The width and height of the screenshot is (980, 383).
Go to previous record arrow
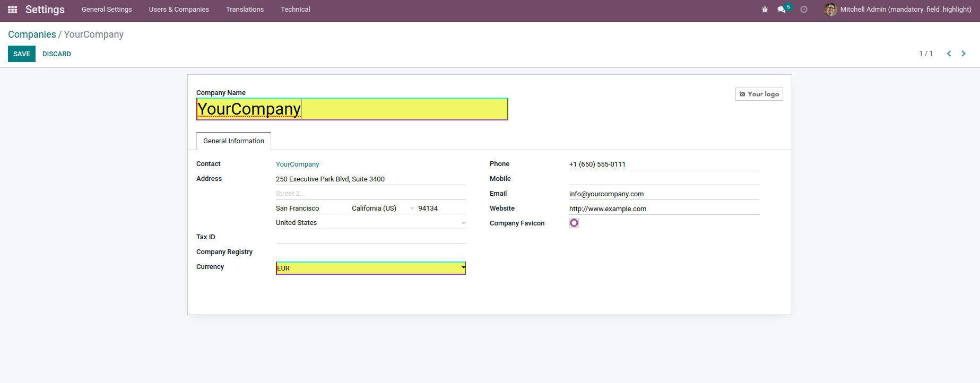click(x=949, y=54)
